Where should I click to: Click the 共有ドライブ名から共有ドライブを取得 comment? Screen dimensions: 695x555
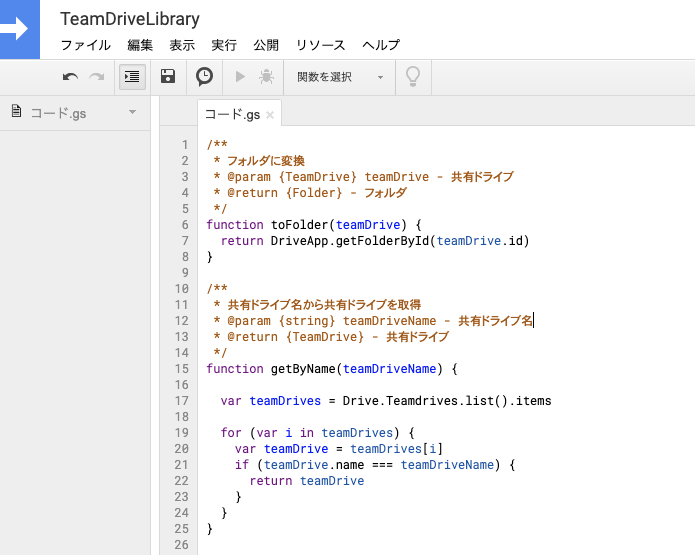324,305
